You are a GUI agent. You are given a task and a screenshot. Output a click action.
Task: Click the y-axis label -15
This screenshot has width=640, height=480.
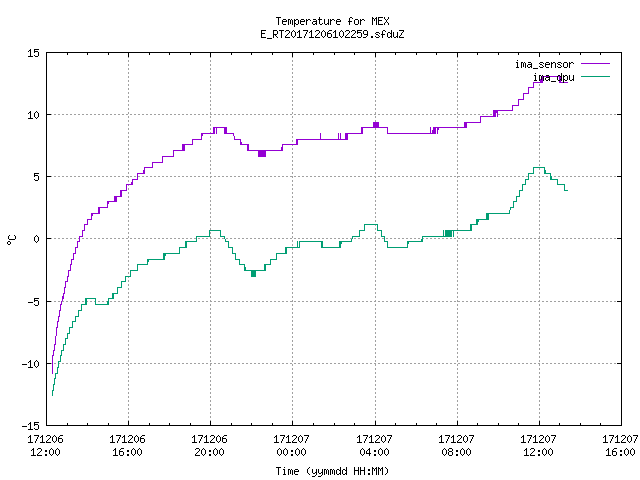(31, 426)
